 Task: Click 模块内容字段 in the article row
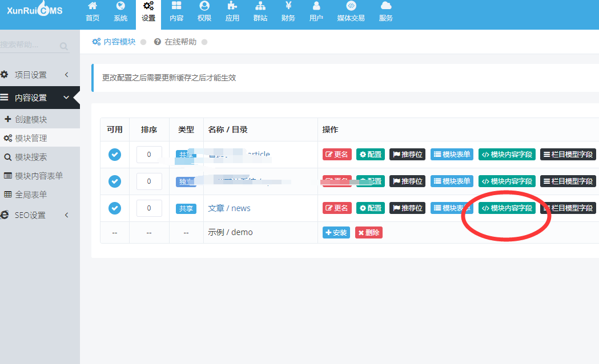pos(507,155)
